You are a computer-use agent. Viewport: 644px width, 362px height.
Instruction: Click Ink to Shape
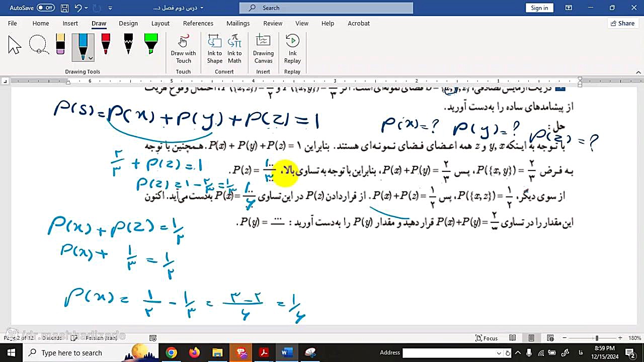(214, 49)
